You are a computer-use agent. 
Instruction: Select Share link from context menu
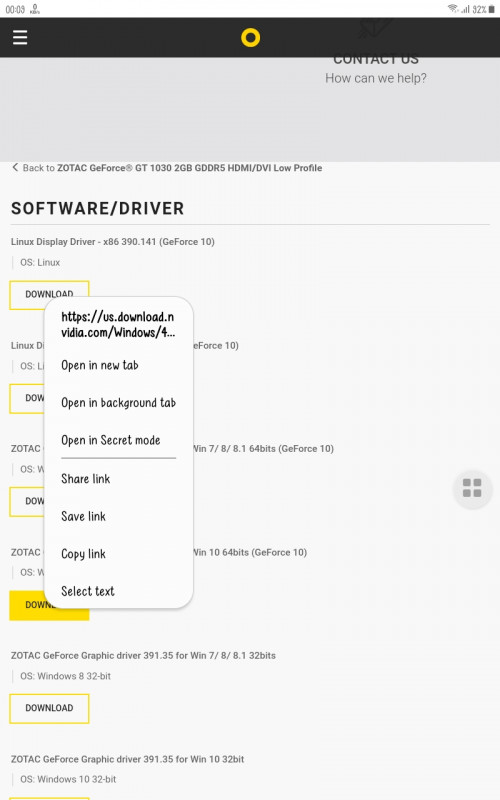[x=86, y=479]
